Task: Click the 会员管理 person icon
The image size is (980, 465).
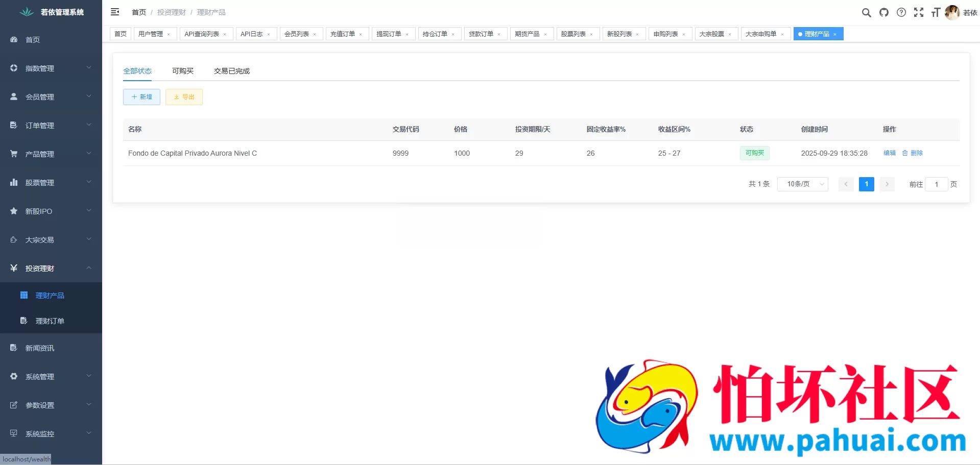Action: tap(14, 96)
